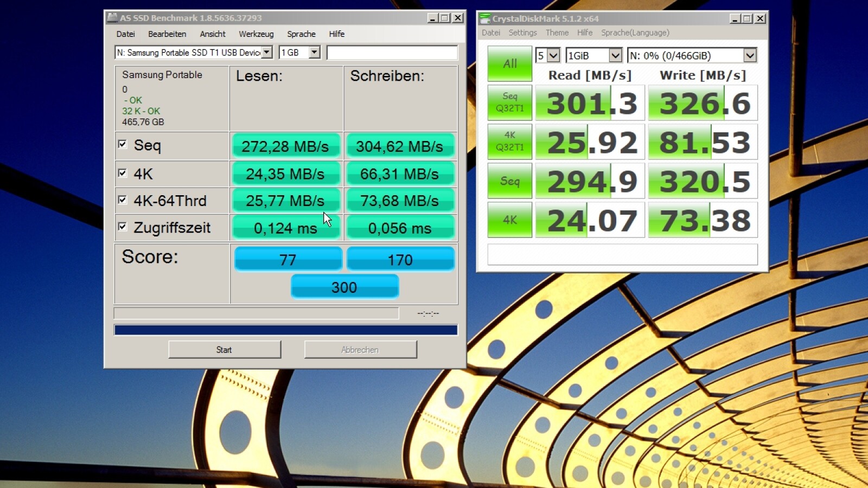Open the Werkzeug menu in AS SSD
The image size is (868, 488).
point(256,34)
